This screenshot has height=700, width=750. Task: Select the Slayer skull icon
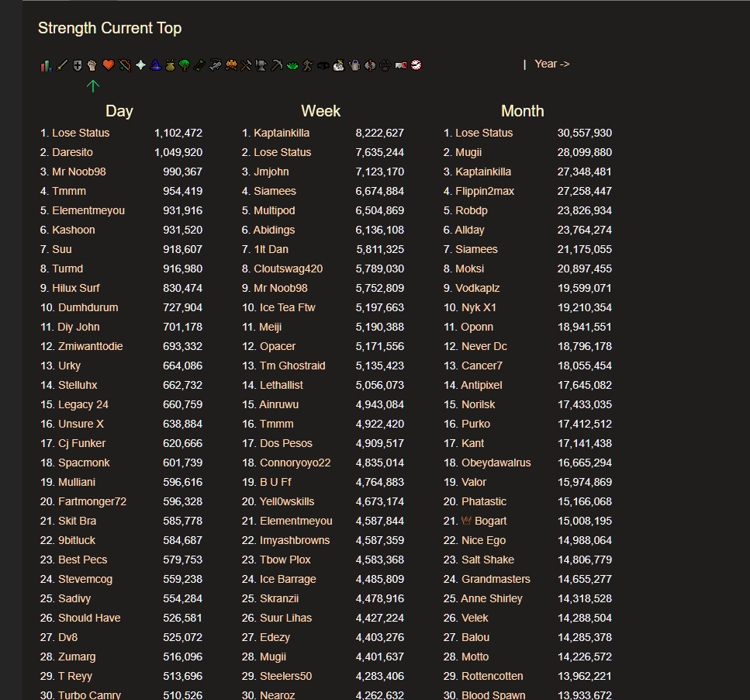point(339,65)
